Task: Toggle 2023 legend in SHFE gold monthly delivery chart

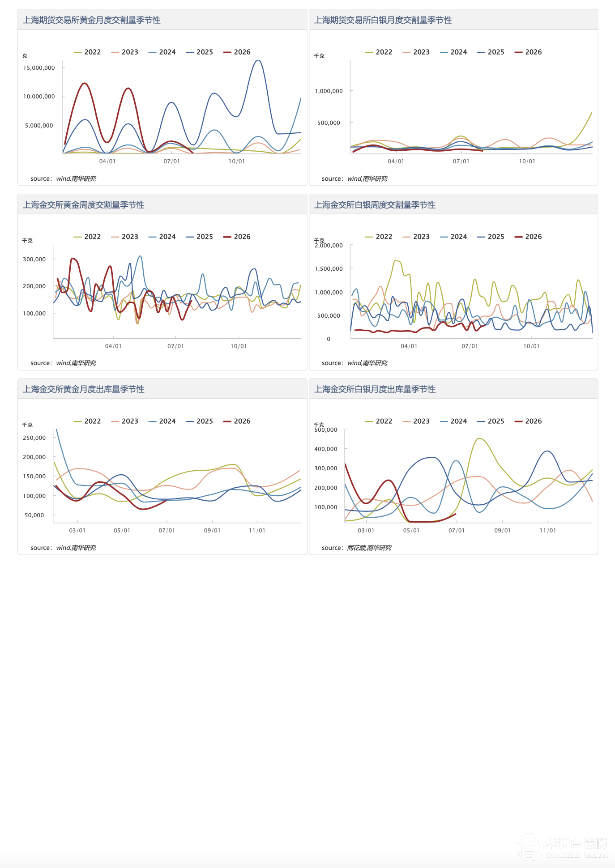Action: (x=125, y=52)
